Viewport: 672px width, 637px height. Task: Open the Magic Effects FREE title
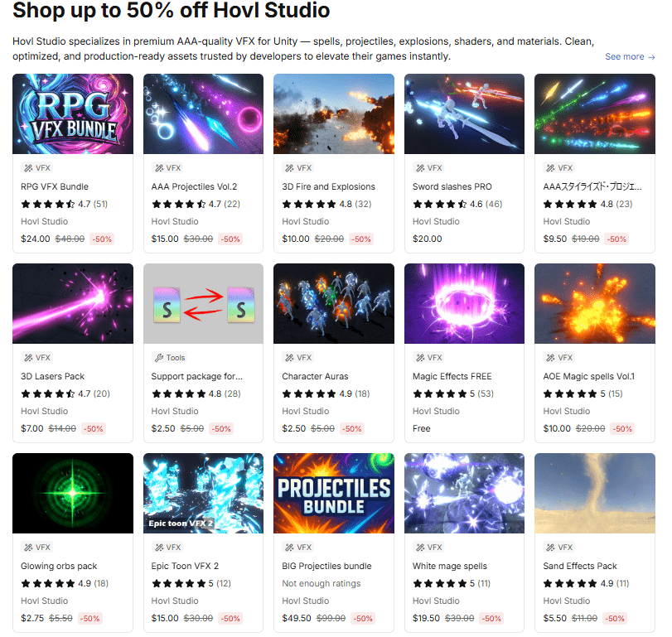coord(452,377)
